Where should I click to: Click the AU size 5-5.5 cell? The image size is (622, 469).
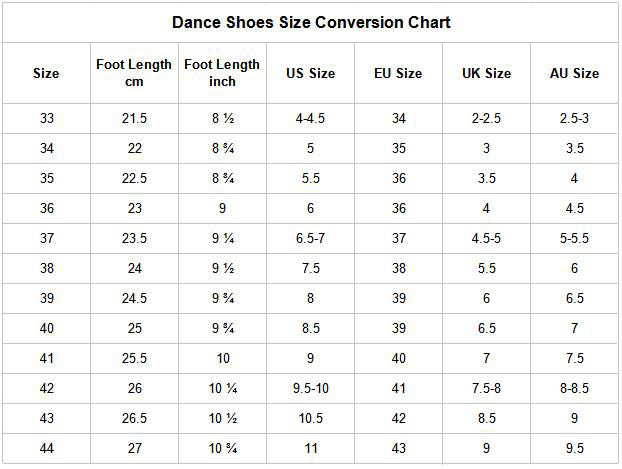point(574,239)
